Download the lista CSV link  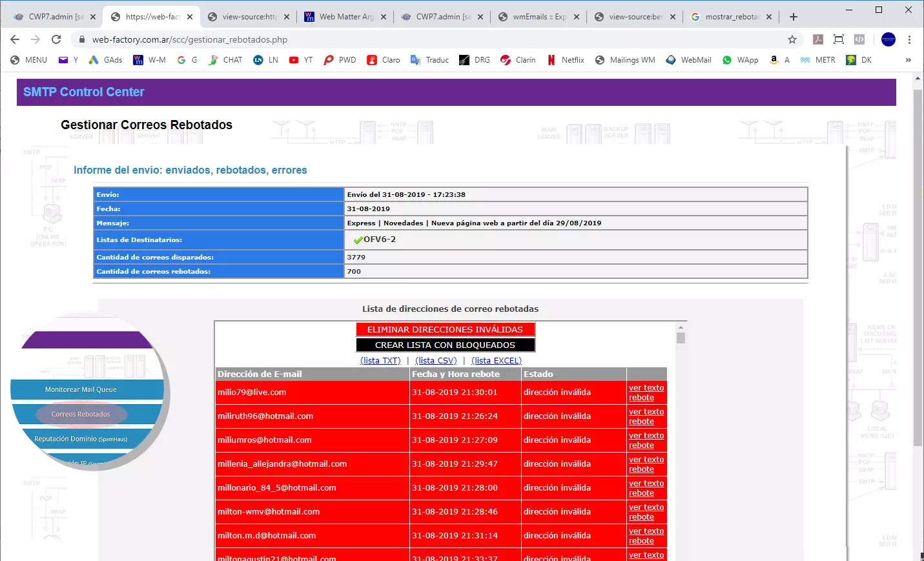click(x=436, y=361)
